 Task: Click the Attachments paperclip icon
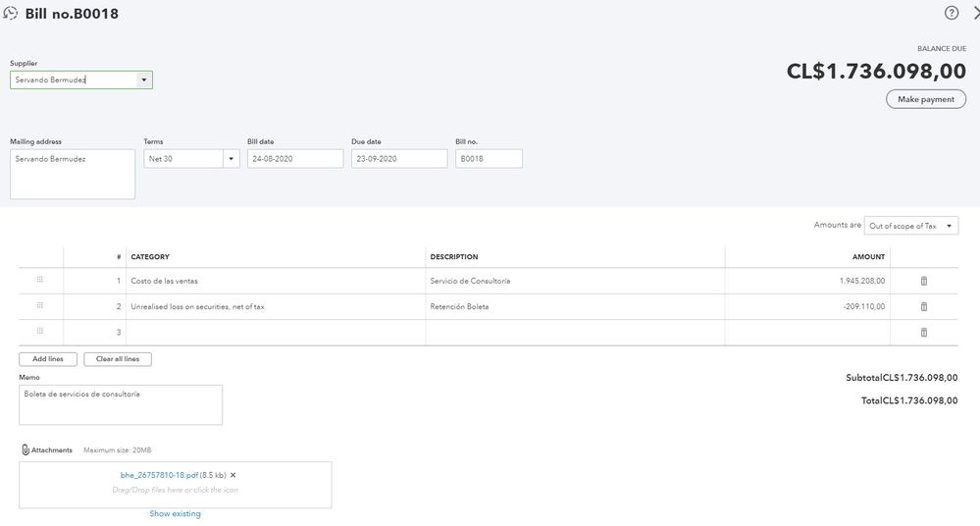[x=26, y=450]
